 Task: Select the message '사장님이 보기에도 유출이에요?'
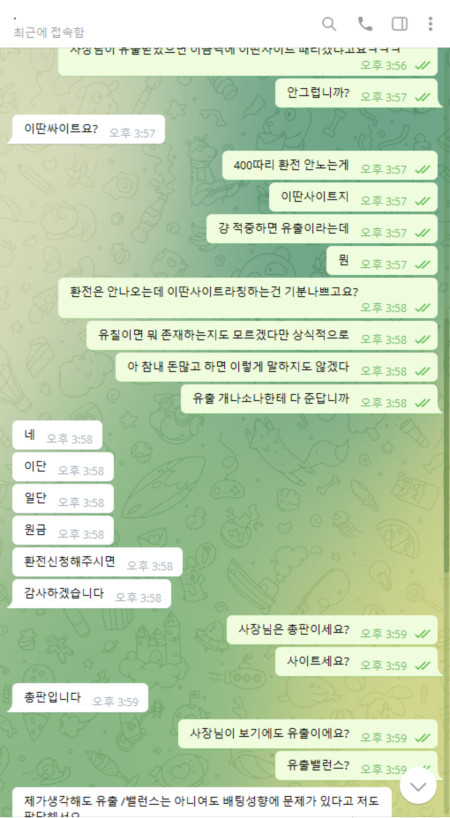tap(308, 734)
